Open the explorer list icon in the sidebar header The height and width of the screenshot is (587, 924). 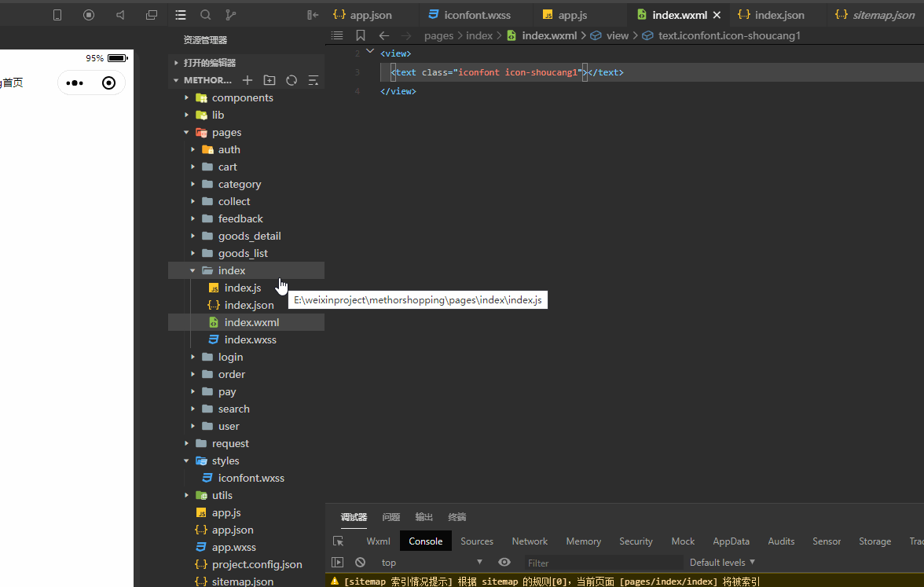click(x=181, y=15)
